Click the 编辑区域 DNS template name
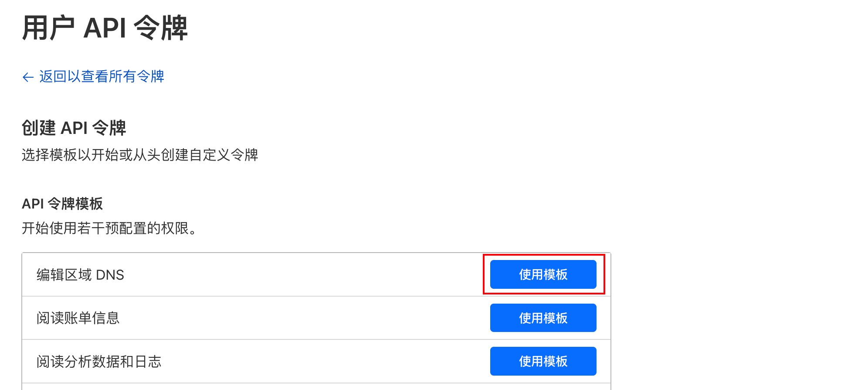The height and width of the screenshot is (390, 868). coord(80,275)
